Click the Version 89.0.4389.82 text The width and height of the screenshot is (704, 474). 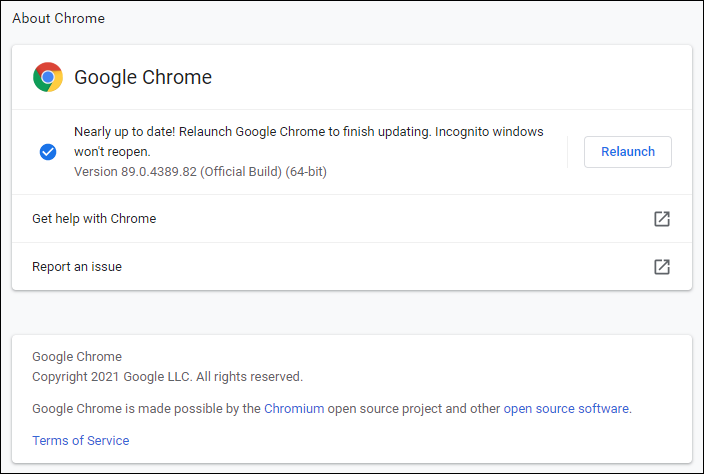pyautogui.click(x=136, y=172)
